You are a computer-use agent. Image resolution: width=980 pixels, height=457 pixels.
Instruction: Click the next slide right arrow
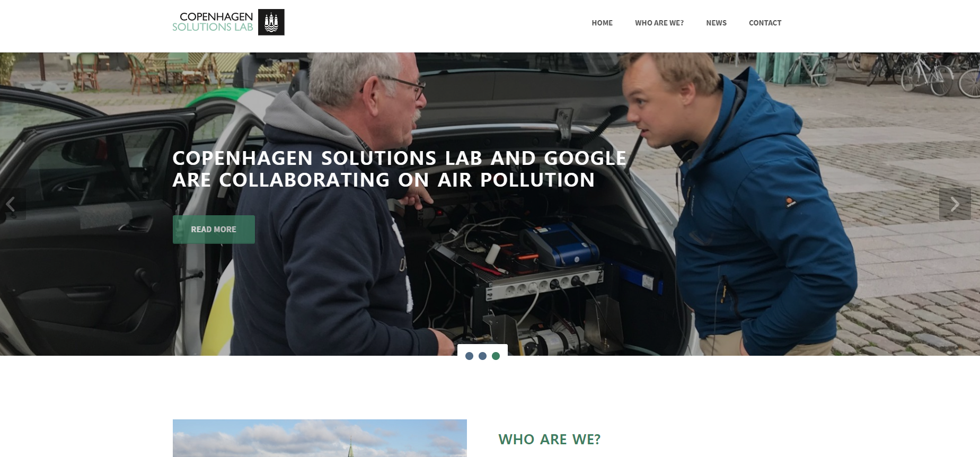[955, 204]
